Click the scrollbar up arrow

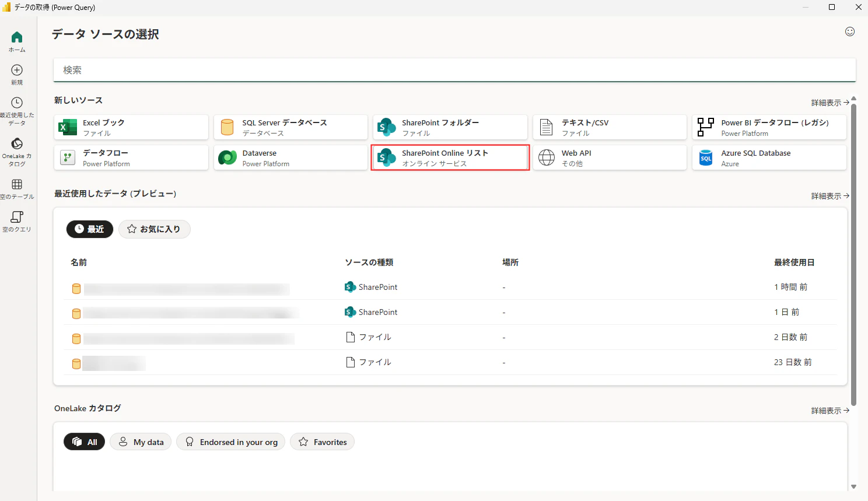853,99
